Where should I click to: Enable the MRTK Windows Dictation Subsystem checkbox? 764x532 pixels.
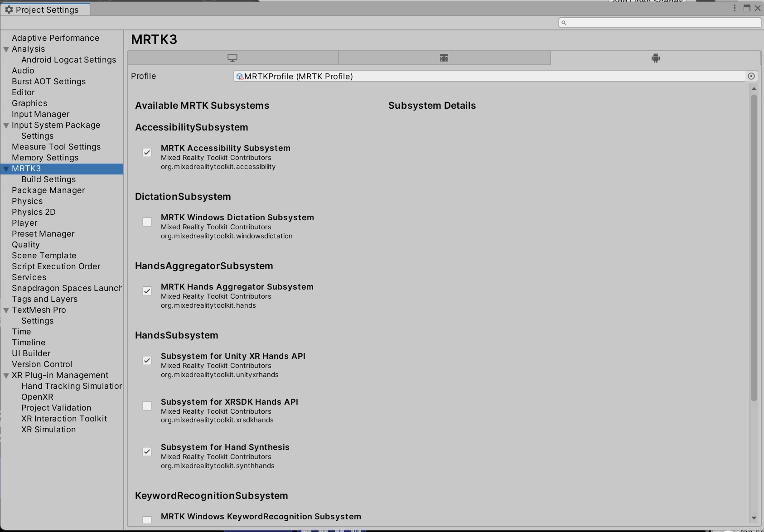point(147,222)
